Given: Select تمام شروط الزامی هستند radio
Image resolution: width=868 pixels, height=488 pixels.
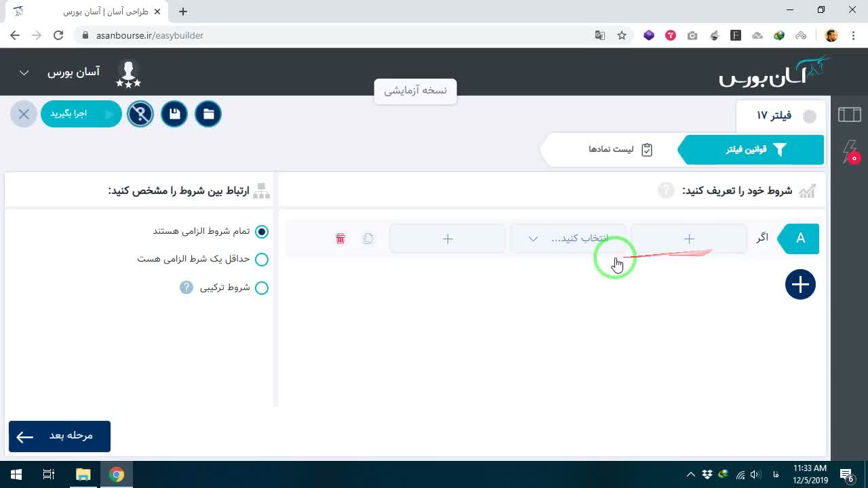Looking at the screenshot, I should point(262,231).
